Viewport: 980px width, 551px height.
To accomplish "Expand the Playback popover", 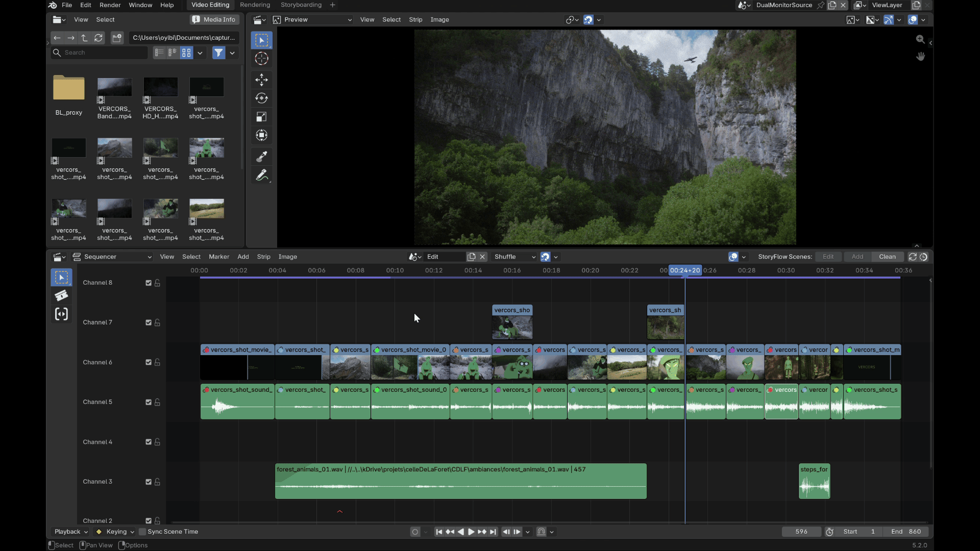I will coord(70,532).
